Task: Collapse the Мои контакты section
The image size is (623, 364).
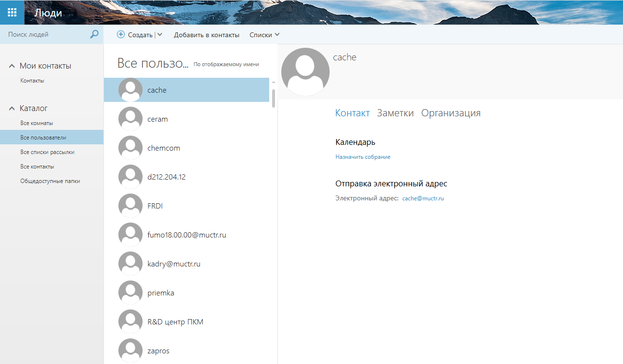Action: 12,66
